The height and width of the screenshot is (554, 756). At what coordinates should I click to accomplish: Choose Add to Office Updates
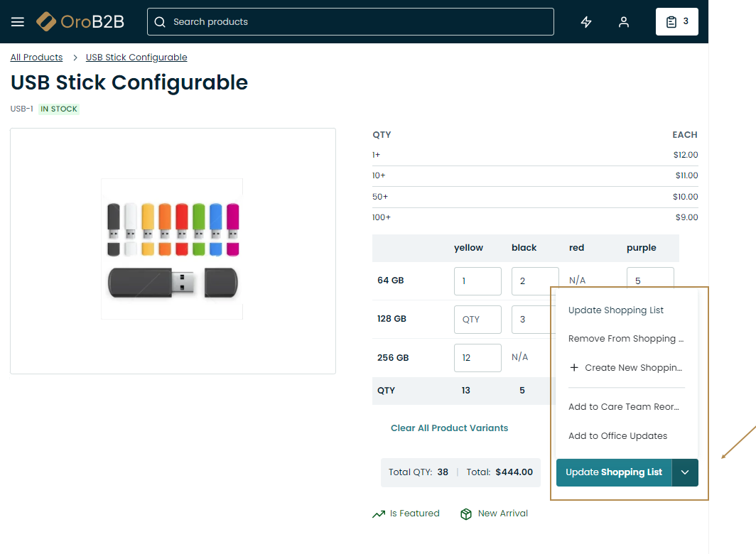coord(617,436)
